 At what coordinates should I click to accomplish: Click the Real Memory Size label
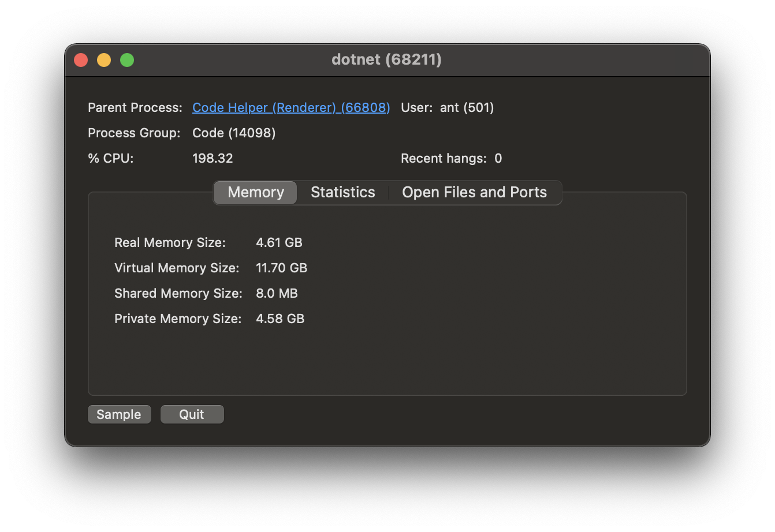[x=170, y=242]
